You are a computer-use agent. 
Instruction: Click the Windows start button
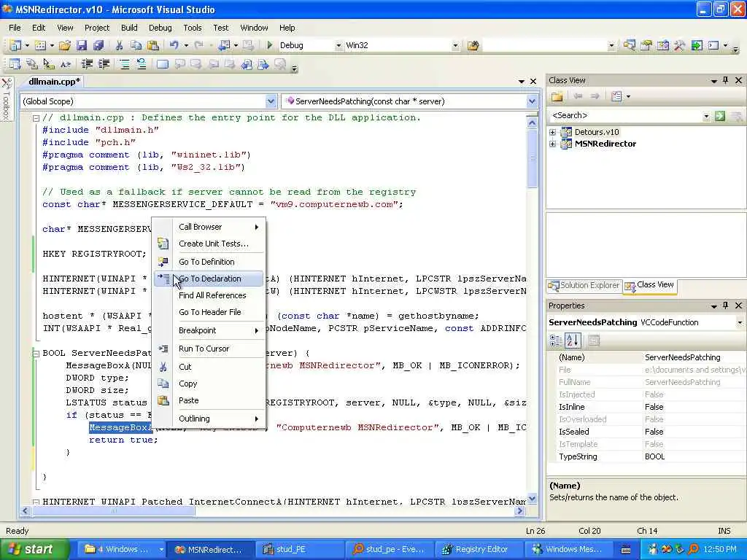click(x=34, y=549)
